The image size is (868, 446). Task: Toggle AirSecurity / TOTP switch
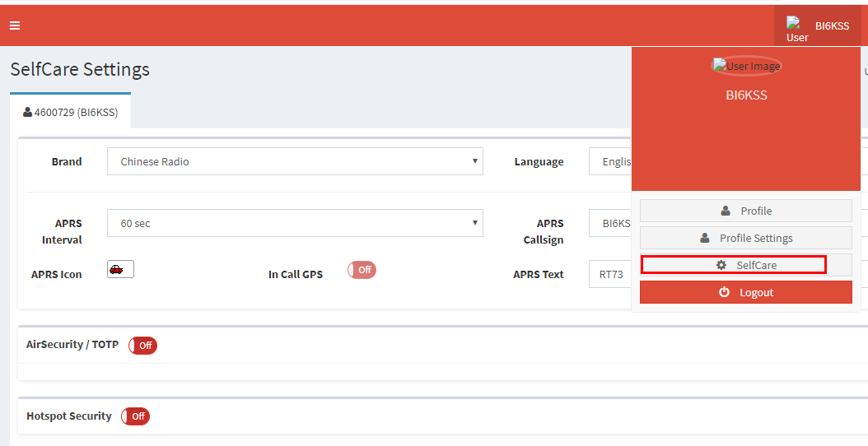[142, 346]
